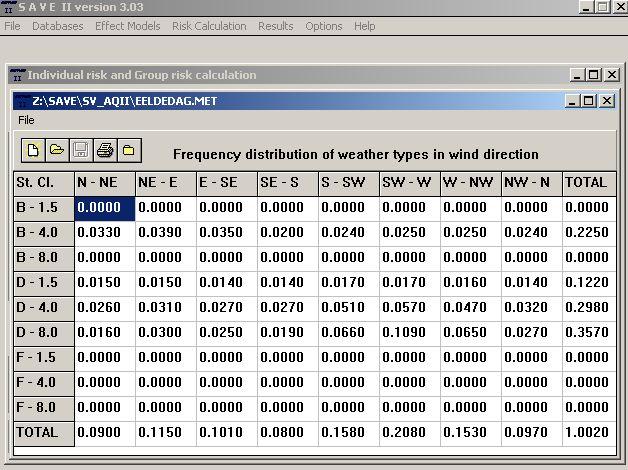Click the SW - W column header
This screenshot has height=470, width=628.
(409, 183)
